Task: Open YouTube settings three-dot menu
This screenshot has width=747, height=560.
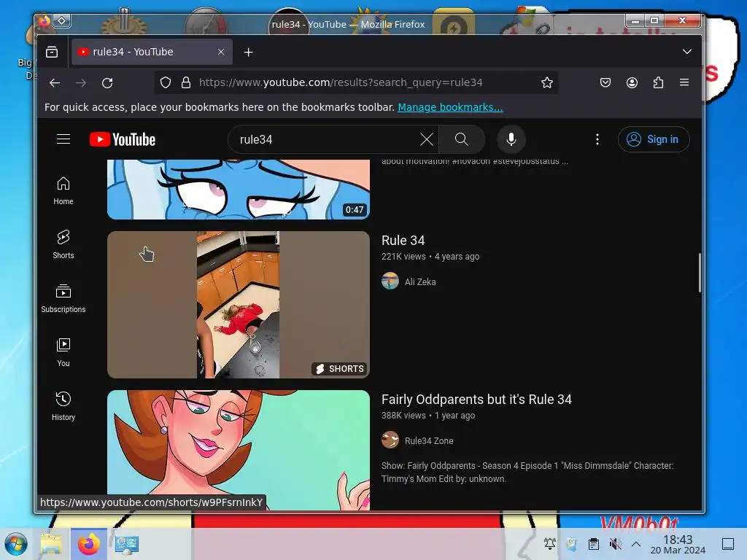Action: point(597,139)
